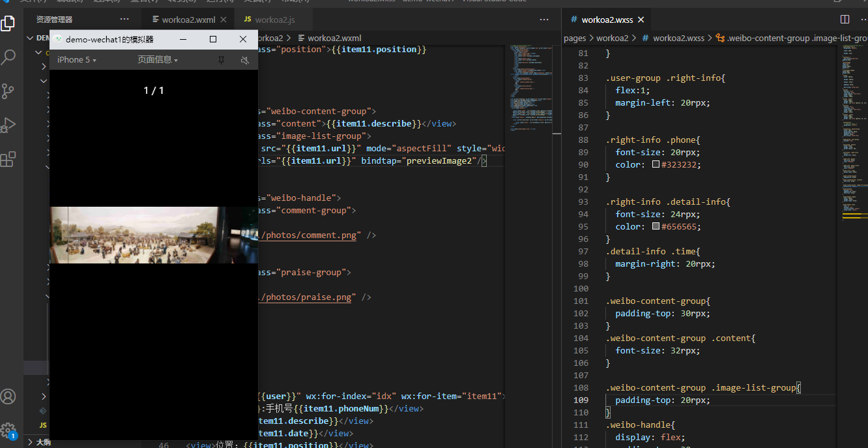Switch to the workoa2.wxml tab
868x448 pixels.
[188, 20]
